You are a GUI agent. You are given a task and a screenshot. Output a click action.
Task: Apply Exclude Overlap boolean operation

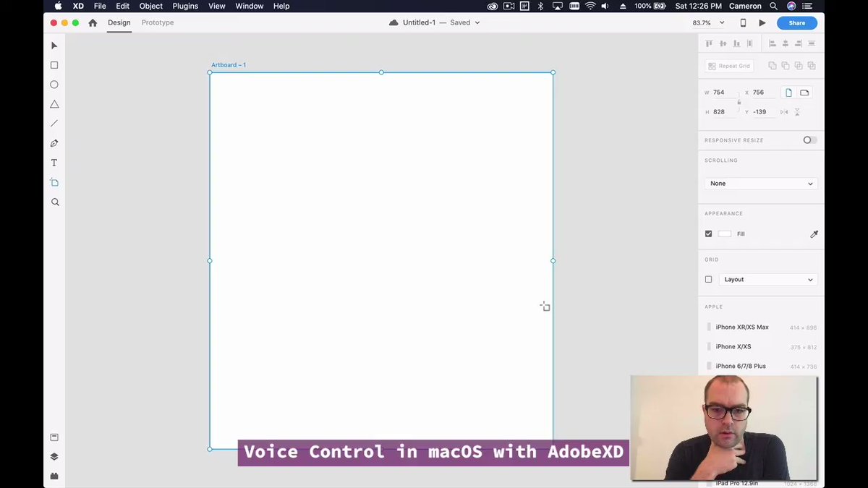(812, 66)
